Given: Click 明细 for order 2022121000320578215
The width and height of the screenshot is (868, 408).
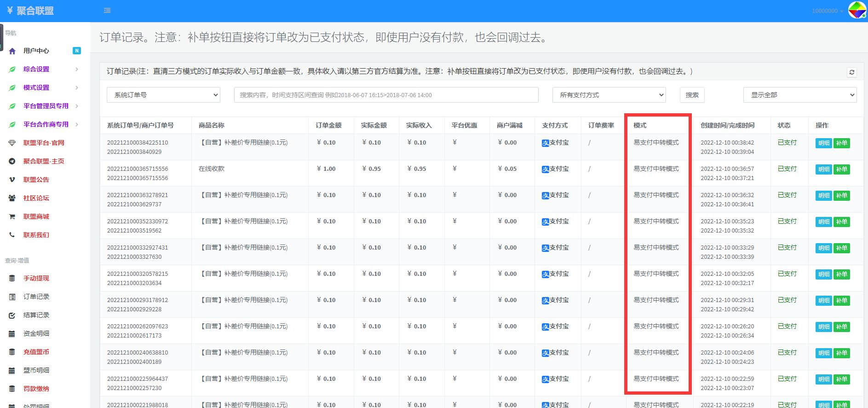Looking at the screenshot, I should tap(823, 274).
